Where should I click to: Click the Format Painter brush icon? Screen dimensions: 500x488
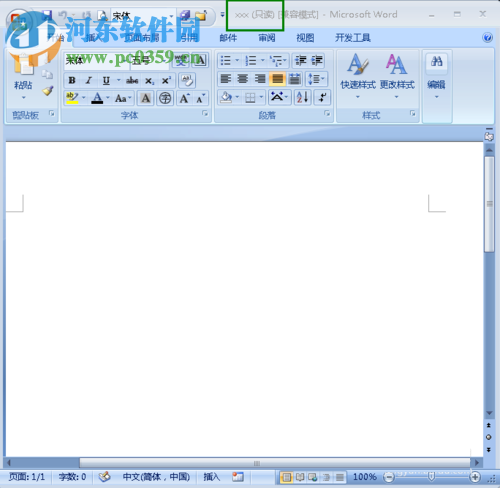pos(48,91)
